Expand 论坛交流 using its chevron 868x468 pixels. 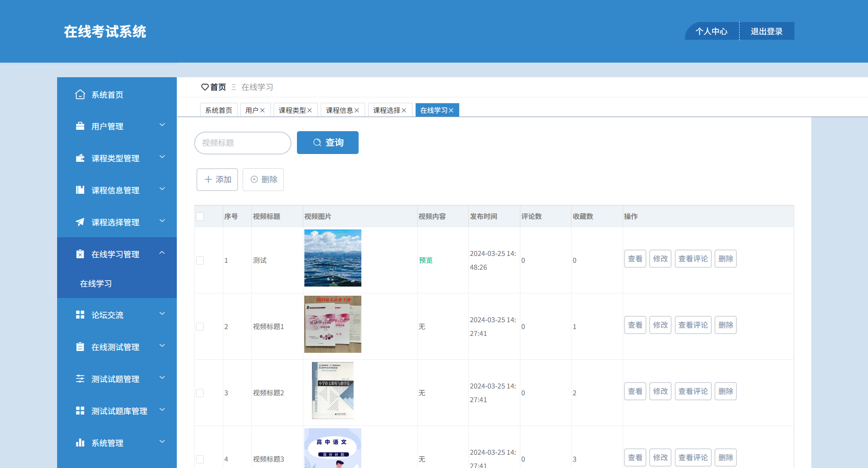[162, 314]
